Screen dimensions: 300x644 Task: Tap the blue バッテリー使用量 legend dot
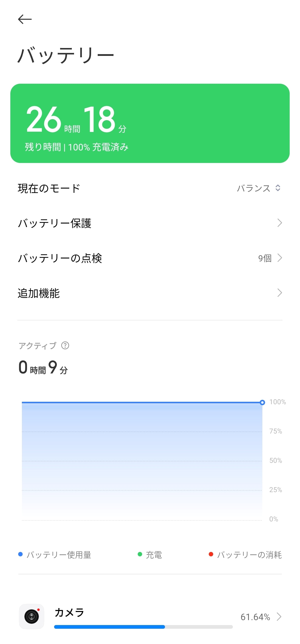click(21, 554)
